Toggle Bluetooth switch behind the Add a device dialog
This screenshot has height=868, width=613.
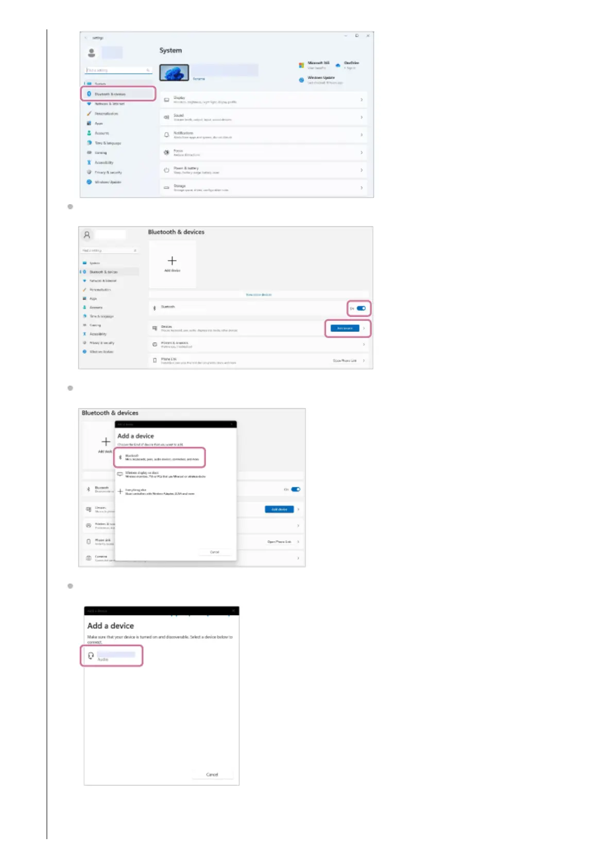pyautogui.click(x=295, y=489)
